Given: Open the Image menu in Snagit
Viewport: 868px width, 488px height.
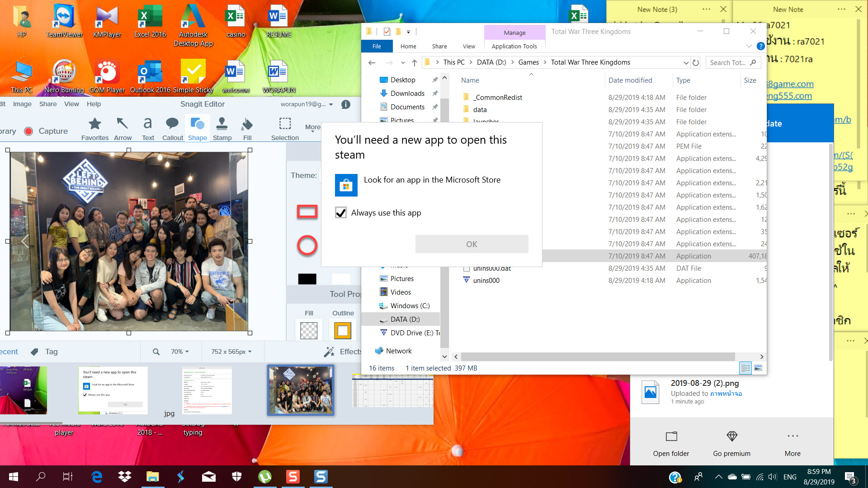Looking at the screenshot, I should pos(22,104).
